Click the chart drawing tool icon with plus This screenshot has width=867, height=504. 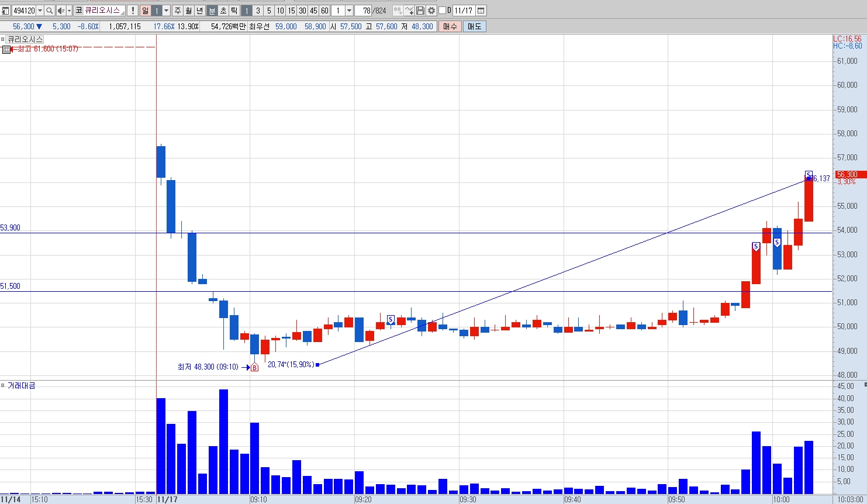[409, 11]
